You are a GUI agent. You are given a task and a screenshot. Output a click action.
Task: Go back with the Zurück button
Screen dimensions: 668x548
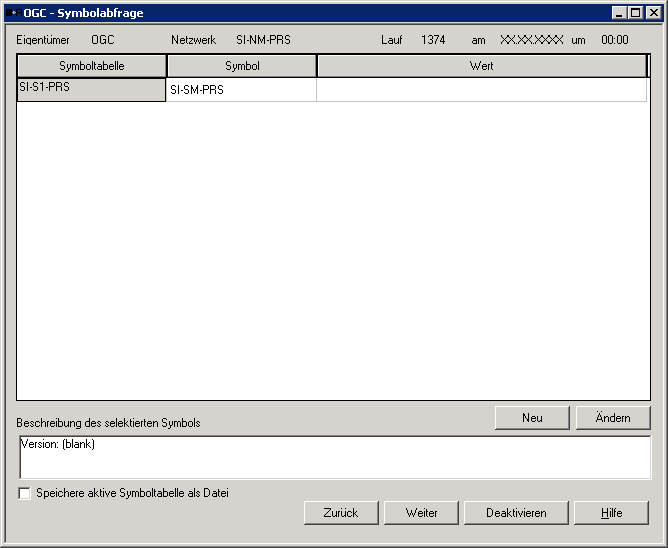tap(341, 513)
